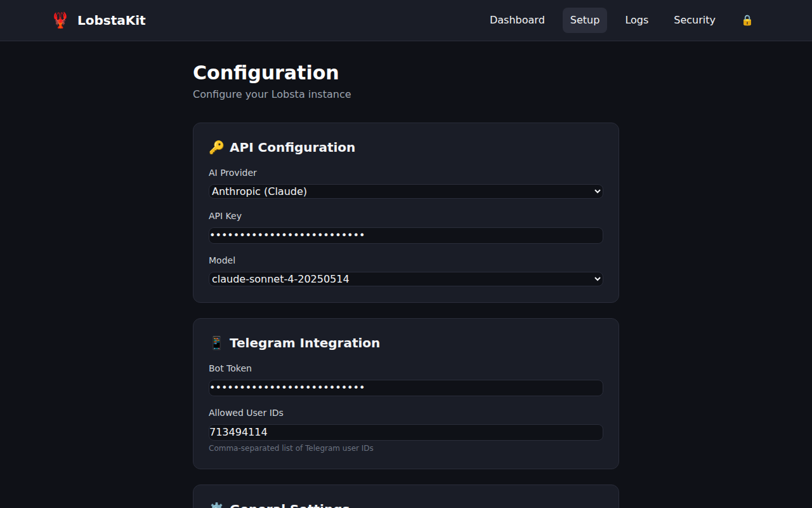Click the gear icon next to General Settings
The height and width of the screenshot is (508, 812).
click(216, 506)
